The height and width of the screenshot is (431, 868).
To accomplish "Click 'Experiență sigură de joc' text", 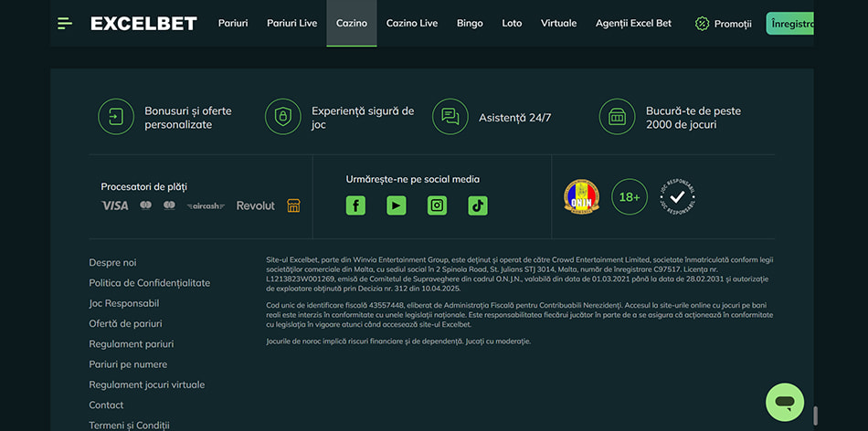I will [x=363, y=118].
